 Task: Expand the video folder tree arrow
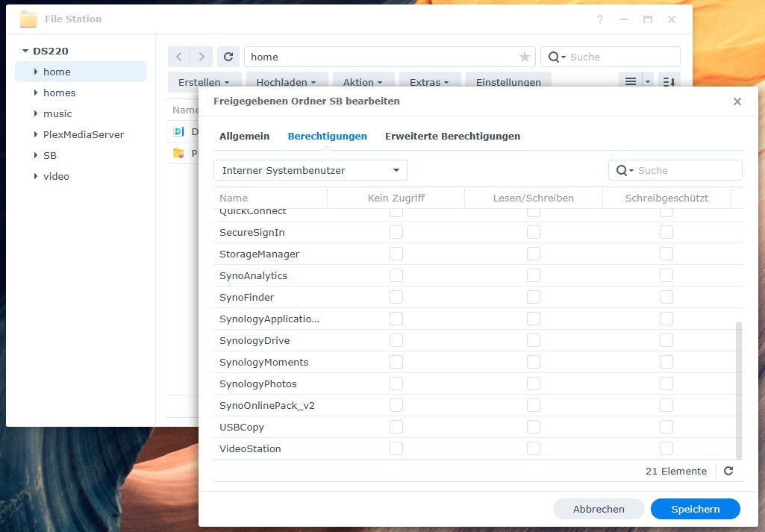[36, 177]
